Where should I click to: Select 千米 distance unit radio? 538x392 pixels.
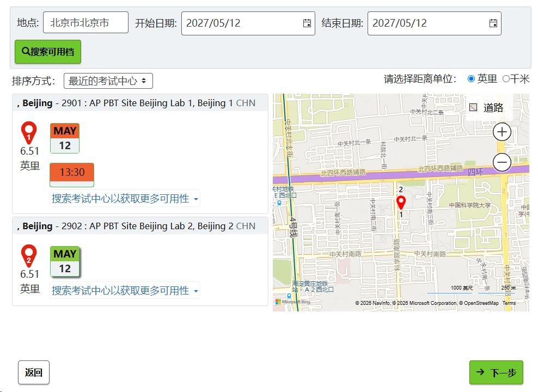tap(506, 79)
